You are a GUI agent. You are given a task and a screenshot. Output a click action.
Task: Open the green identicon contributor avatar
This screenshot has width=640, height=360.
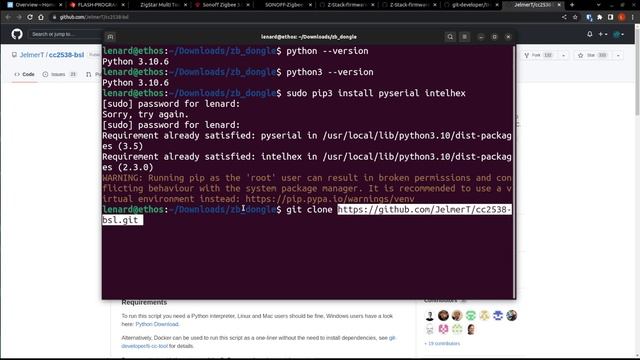471,316
